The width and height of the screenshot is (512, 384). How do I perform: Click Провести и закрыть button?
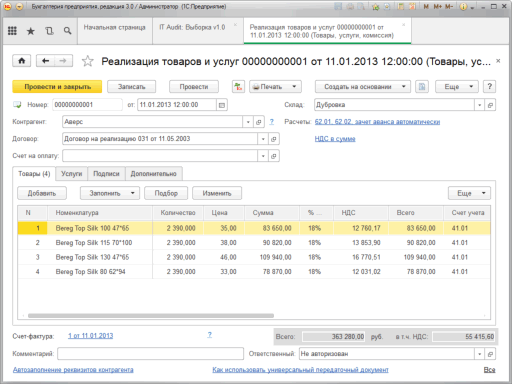pyautogui.click(x=57, y=87)
